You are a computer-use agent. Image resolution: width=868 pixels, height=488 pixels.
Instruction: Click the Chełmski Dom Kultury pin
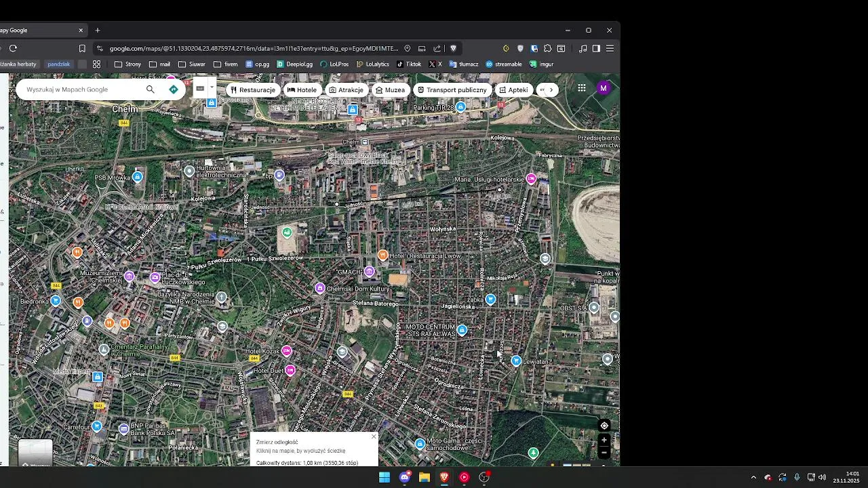point(320,288)
